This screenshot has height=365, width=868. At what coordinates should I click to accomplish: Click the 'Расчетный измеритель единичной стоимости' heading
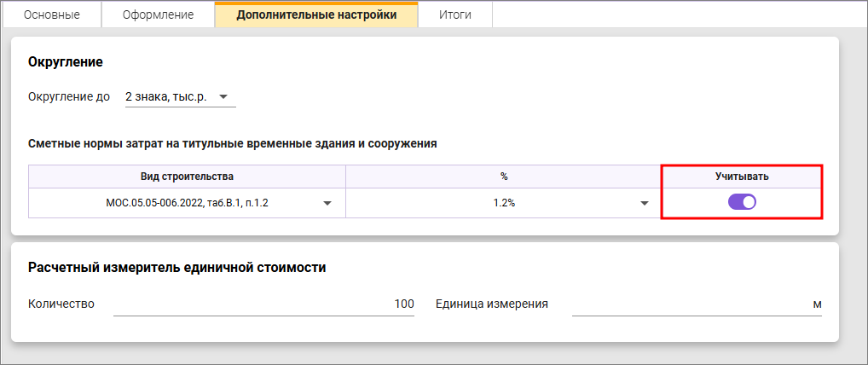click(176, 268)
